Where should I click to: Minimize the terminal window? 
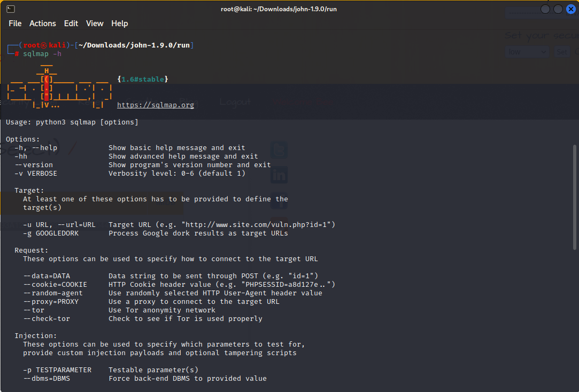coord(545,9)
